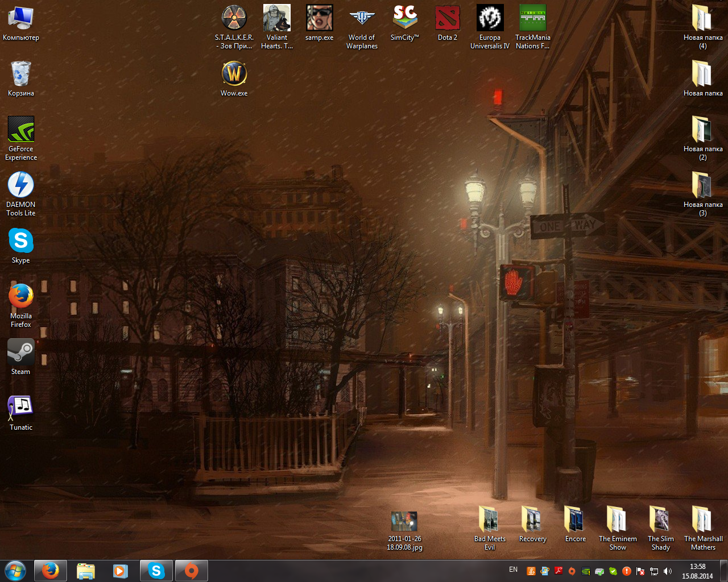This screenshot has height=582, width=728.
Task: Select the Bad Meets Evil folder
Action: (x=490, y=529)
